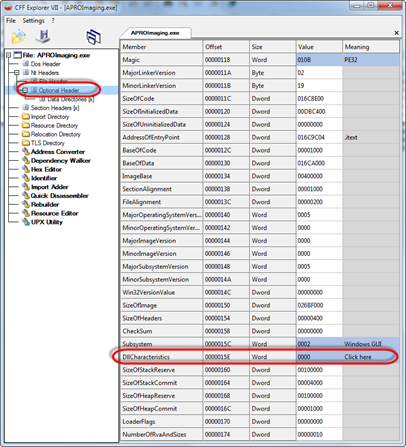This screenshot has height=447, width=406.
Task: Click the Resource Directory folder icon
Action: coord(26,125)
